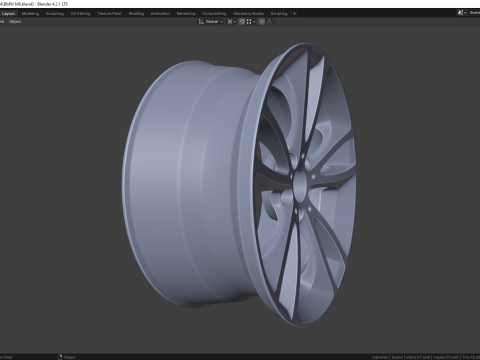Open the Object menu in viewport header
This screenshot has height=360, width=480.
coord(15,22)
